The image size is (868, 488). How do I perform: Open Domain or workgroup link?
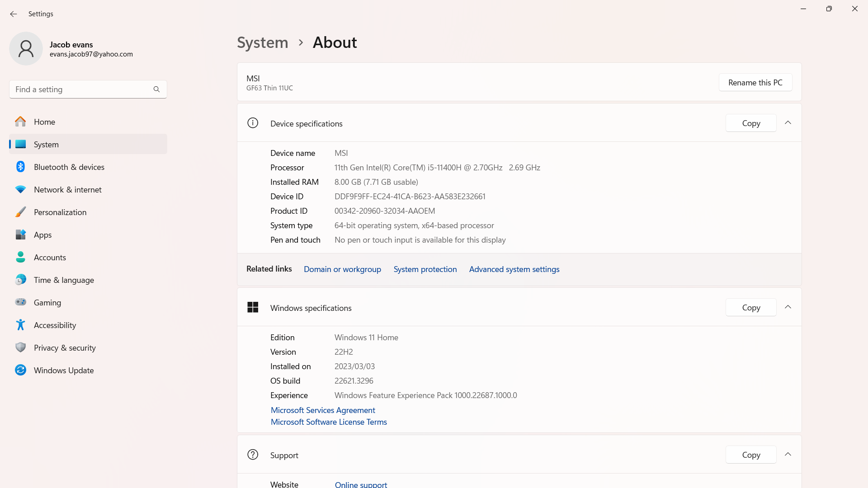point(342,269)
